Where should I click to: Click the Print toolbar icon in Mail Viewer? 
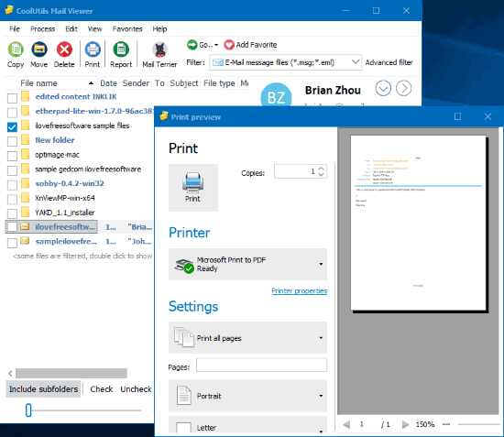pos(93,49)
